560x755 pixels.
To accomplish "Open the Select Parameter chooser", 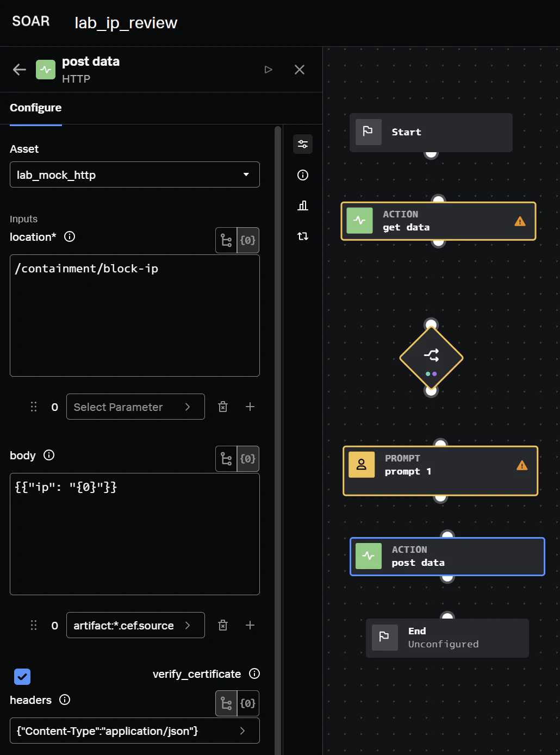I will 135,407.
